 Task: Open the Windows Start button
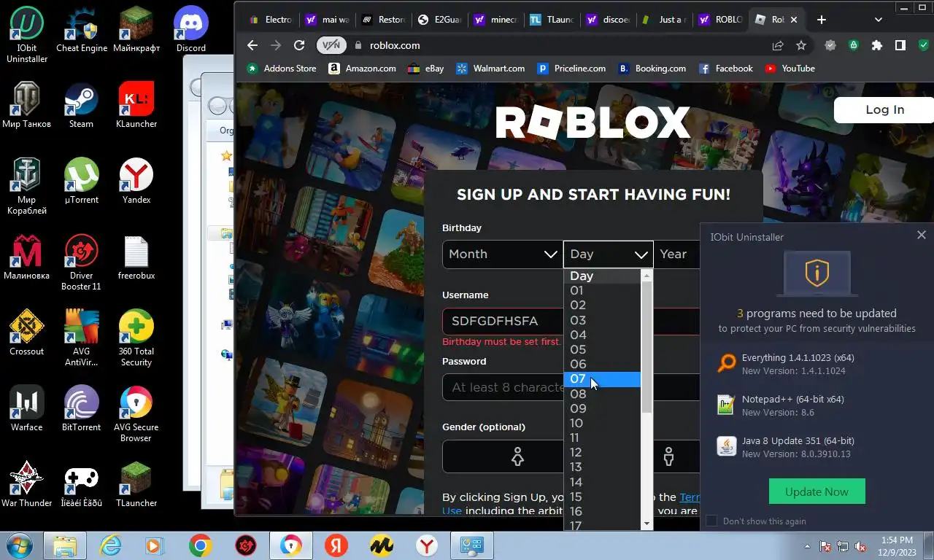click(20, 545)
